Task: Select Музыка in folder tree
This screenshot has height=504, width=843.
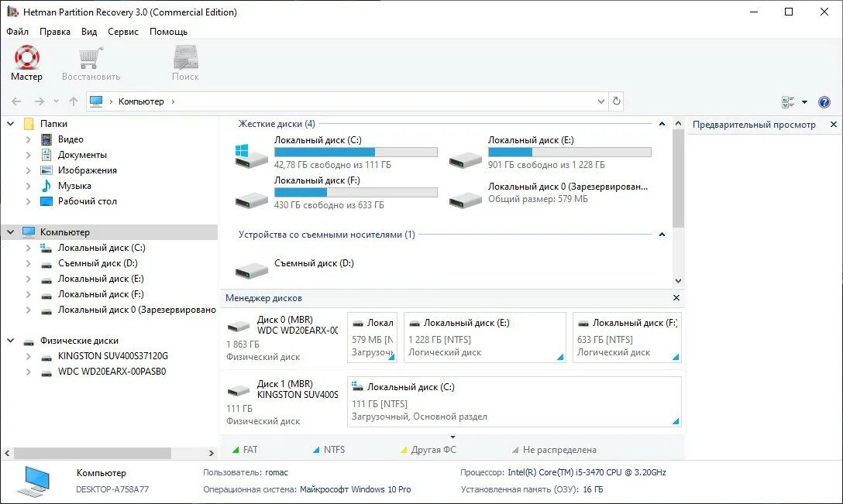Action: [74, 186]
